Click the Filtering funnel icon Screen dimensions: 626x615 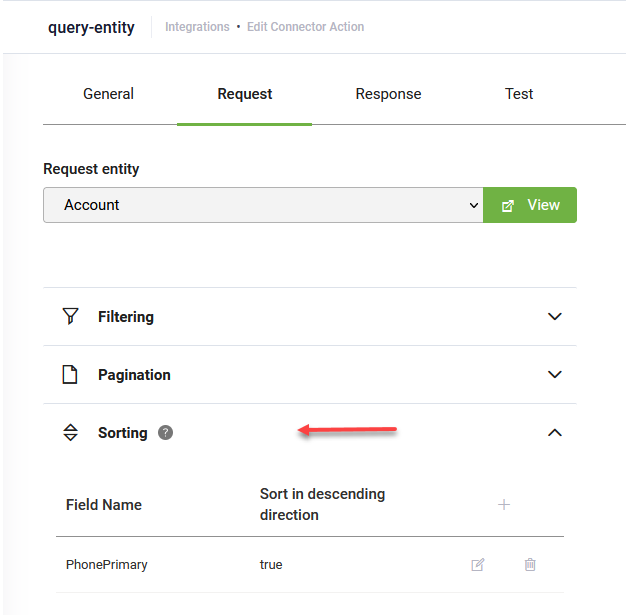pyautogui.click(x=70, y=317)
